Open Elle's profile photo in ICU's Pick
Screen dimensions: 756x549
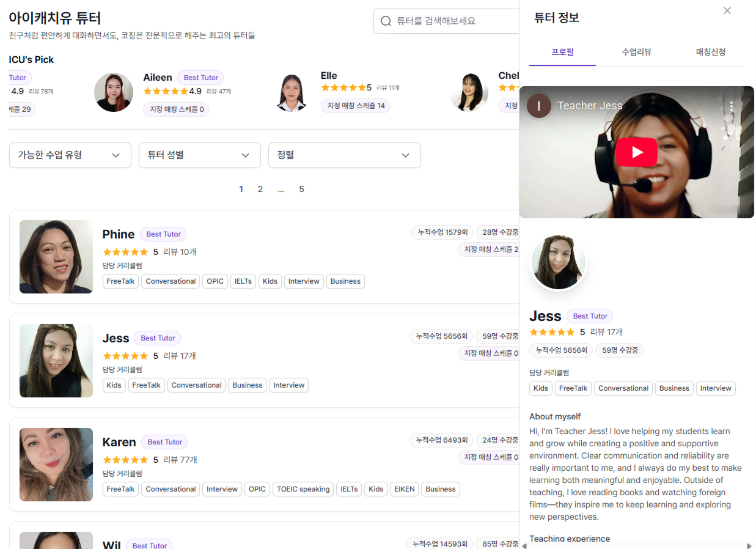tap(292, 92)
